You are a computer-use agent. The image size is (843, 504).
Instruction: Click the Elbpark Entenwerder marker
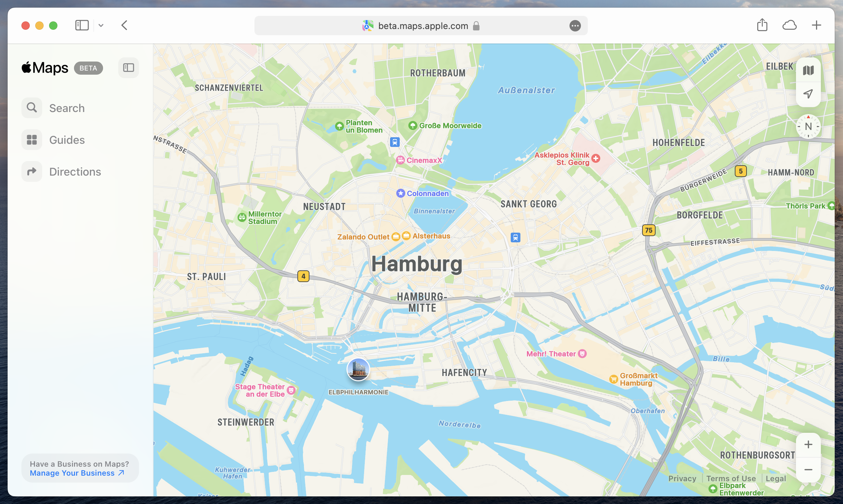click(x=713, y=489)
